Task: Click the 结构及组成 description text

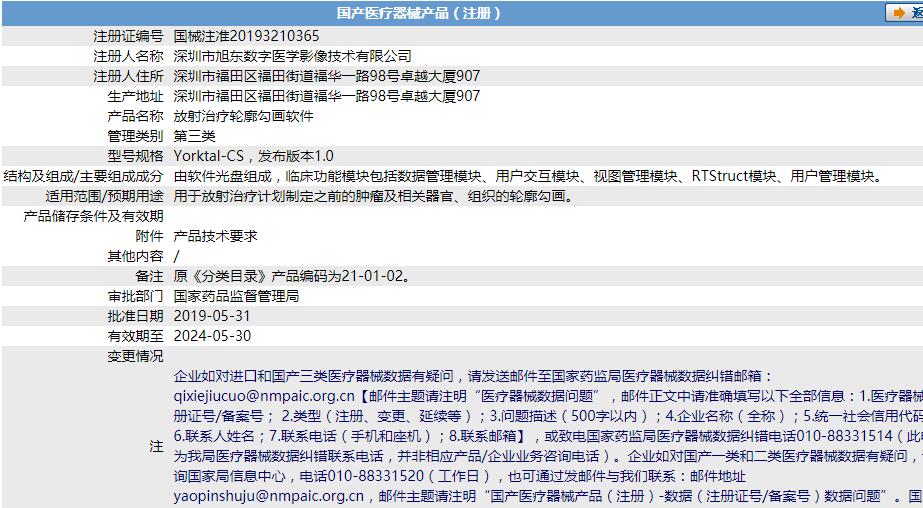Action: pos(528,176)
